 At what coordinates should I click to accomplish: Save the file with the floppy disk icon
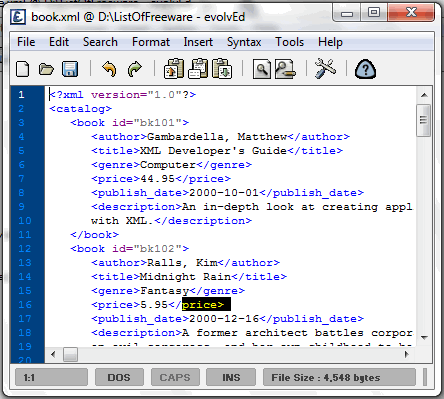tap(70, 69)
